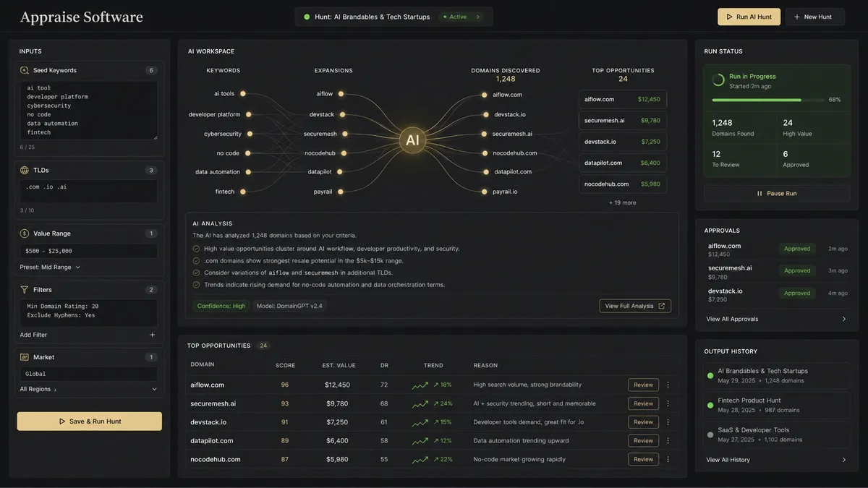Pause the current run

[x=777, y=194]
